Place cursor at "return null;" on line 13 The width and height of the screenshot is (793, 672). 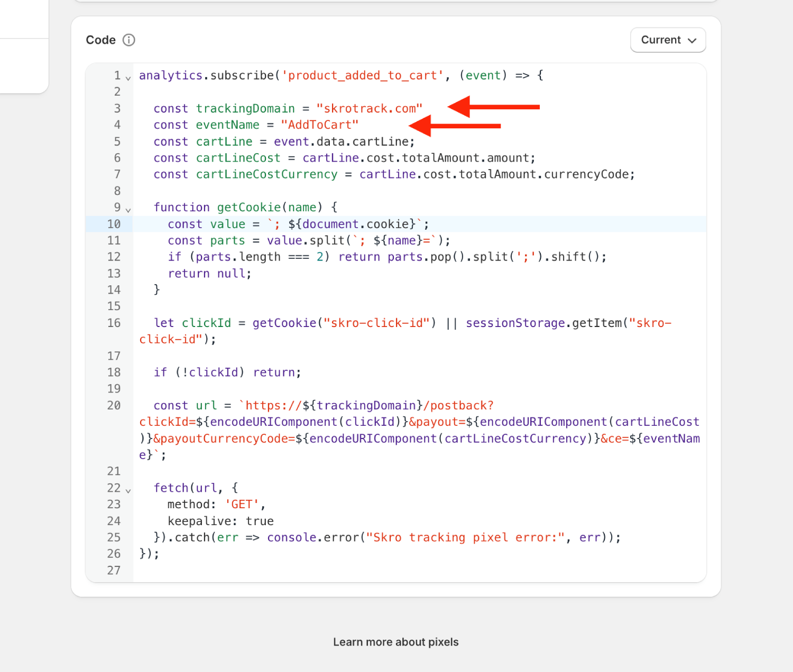[209, 273]
